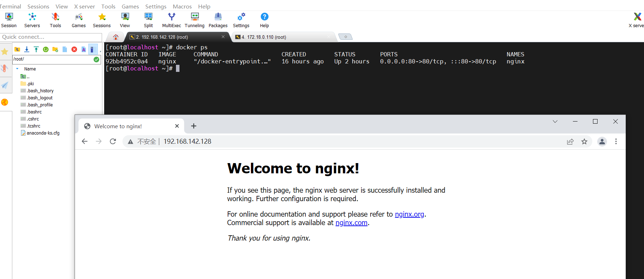This screenshot has height=279, width=644.
Task: Bookmark the page with star icon
Action: pyautogui.click(x=584, y=141)
